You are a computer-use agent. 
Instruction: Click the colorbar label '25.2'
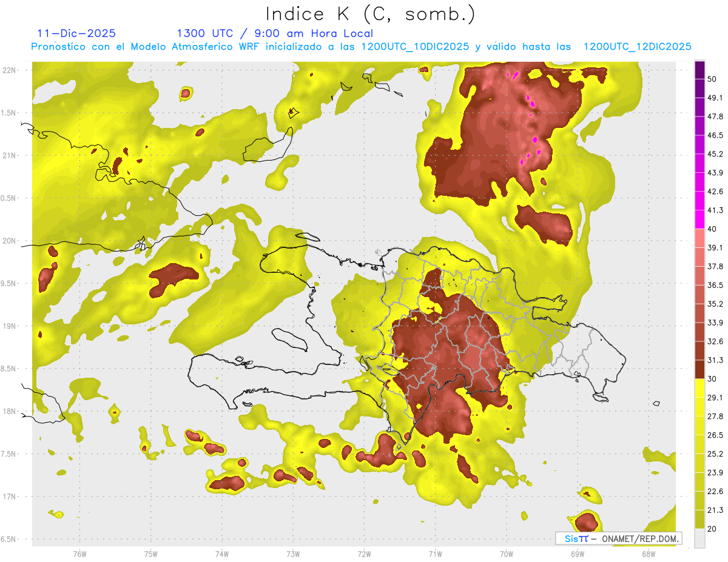[715, 453]
